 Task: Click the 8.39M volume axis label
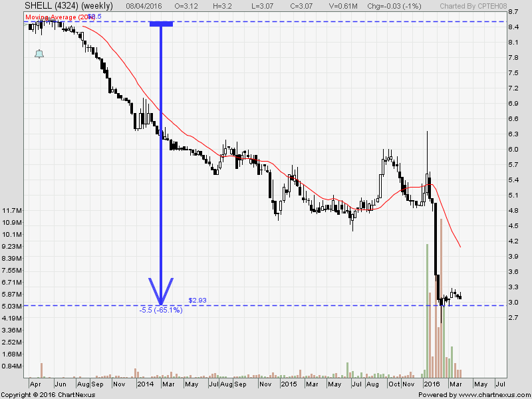12,258
